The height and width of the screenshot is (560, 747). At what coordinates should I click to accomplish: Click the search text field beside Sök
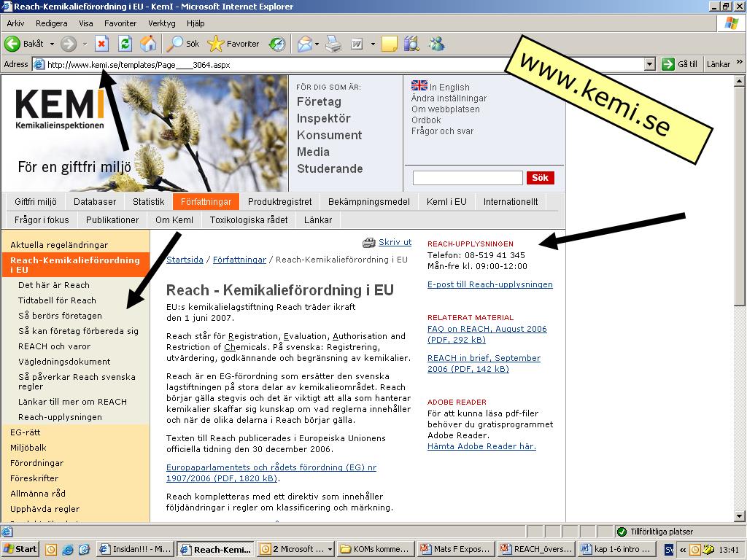click(x=468, y=178)
